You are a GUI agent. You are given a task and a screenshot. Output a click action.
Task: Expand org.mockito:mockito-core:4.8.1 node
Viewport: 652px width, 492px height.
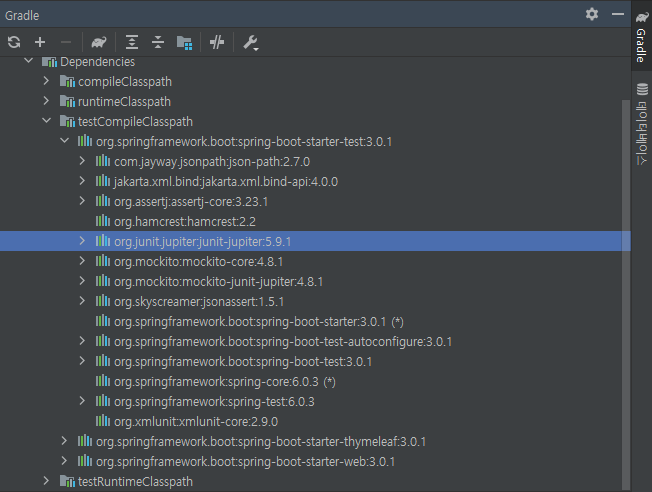pos(82,261)
